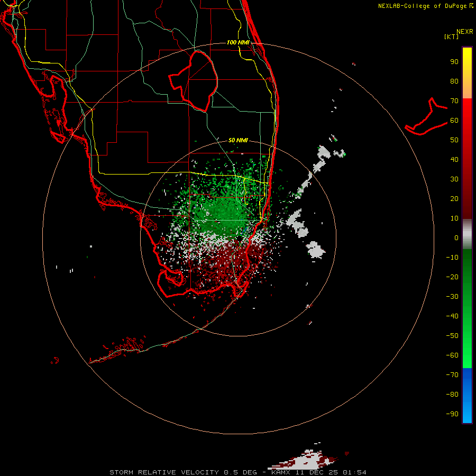The image size is (476, 476).
Task: Click the -60 value on the velocity scale
Action: [x=452, y=355]
